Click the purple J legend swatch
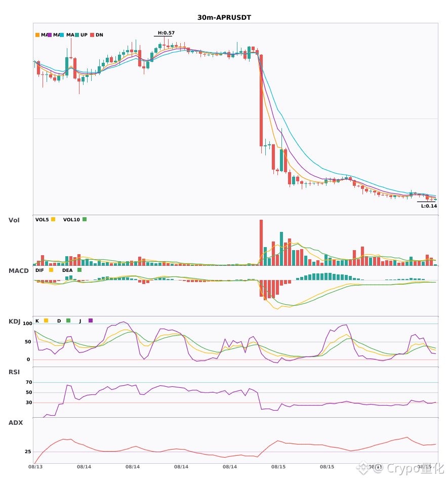The height and width of the screenshot is (481, 448). coord(91,320)
